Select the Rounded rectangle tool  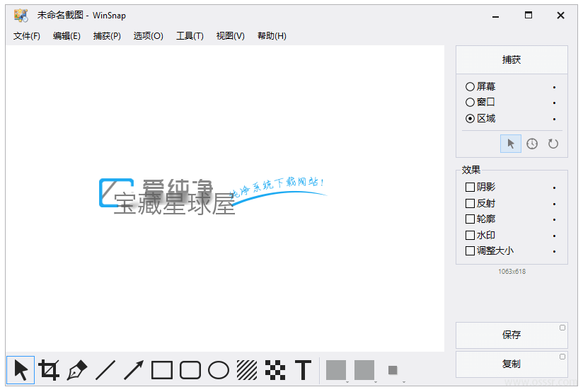pos(190,370)
